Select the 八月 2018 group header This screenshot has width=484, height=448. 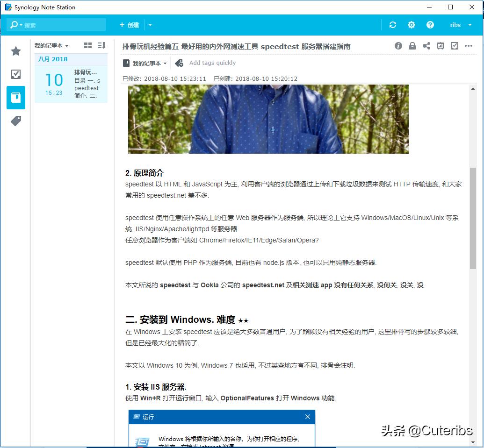[53, 59]
